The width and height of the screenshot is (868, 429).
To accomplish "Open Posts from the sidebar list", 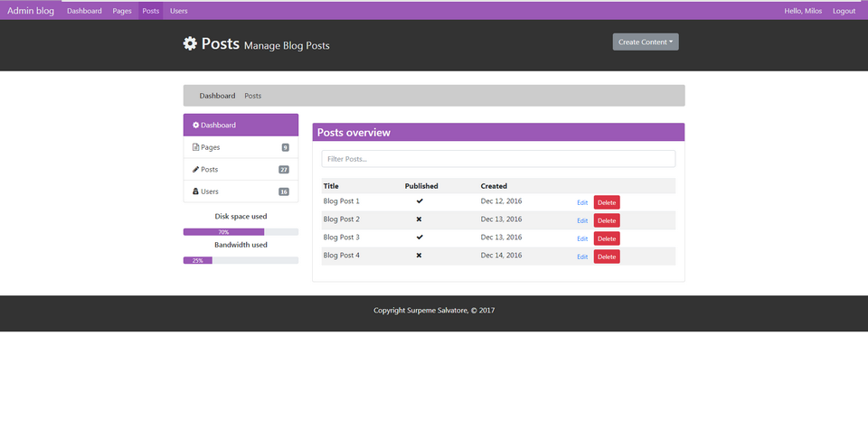I will click(x=241, y=169).
